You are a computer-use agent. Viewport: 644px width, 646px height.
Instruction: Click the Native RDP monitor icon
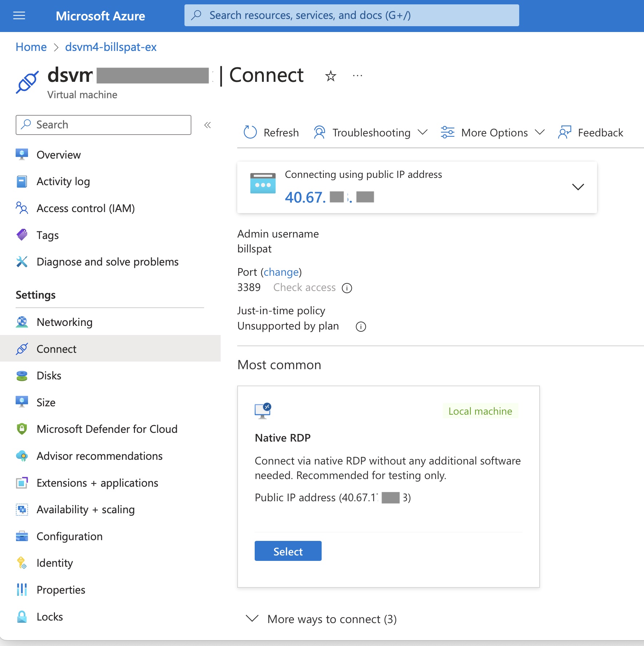coord(263,411)
